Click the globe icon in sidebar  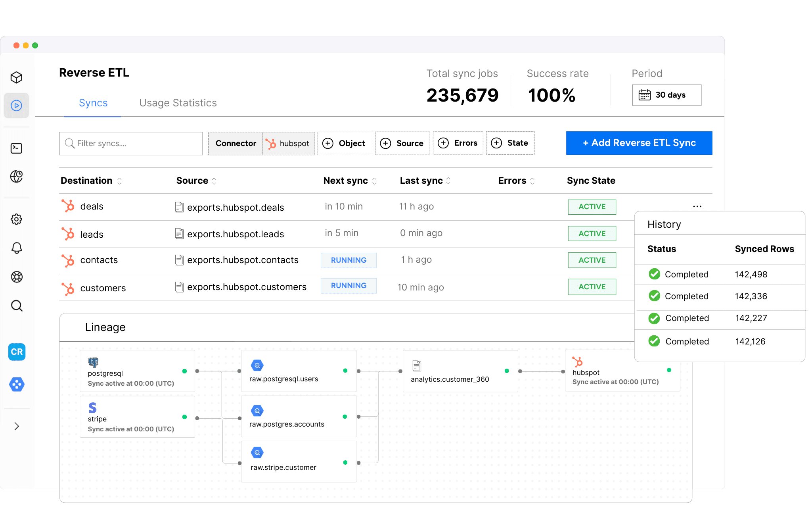tap(16, 177)
